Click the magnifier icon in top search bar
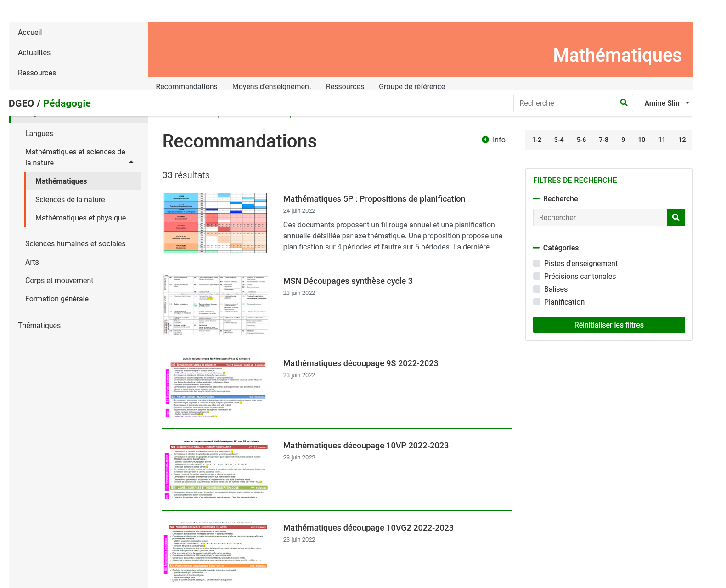Screen dimensions: 726x588 623,102
